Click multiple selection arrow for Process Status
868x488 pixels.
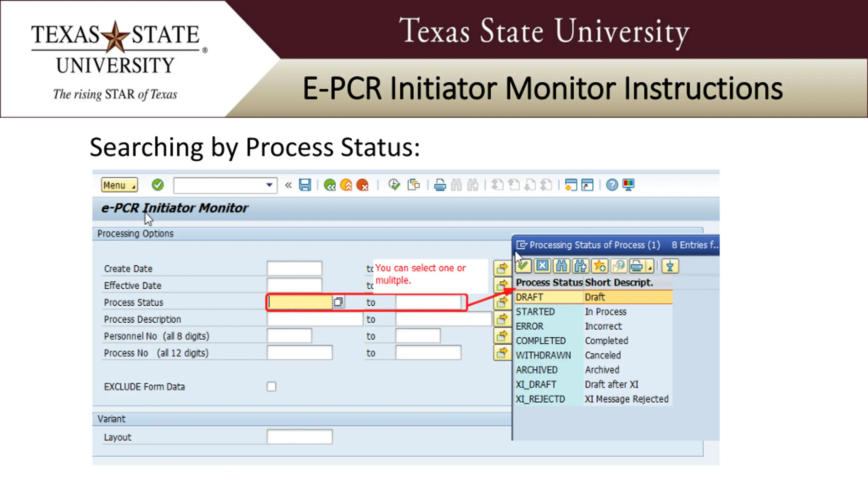(502, 302)
